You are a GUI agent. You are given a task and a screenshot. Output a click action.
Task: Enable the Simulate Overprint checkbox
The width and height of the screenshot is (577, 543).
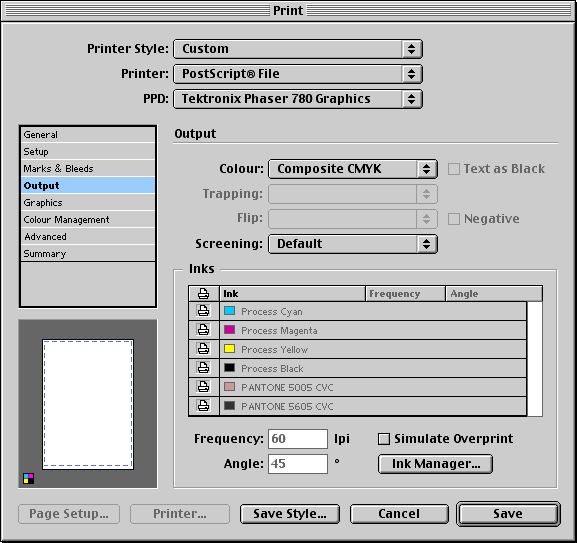click(x=384, y=439)
